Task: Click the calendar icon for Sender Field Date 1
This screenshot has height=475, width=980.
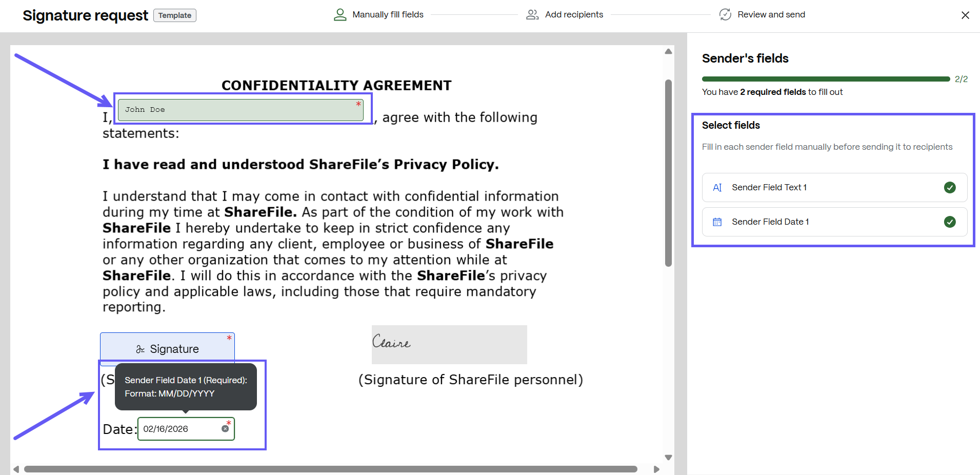Action: pyautogui.click(x=717, y=222)
